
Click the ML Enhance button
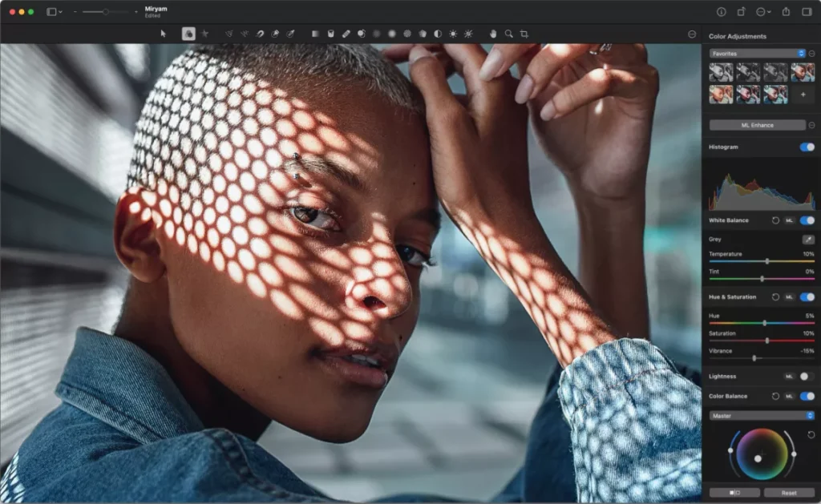[757, 125]
